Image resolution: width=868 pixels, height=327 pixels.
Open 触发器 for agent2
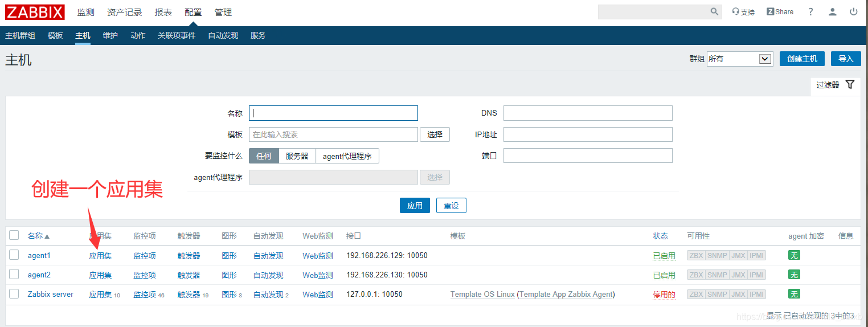(x=189, y=275)
